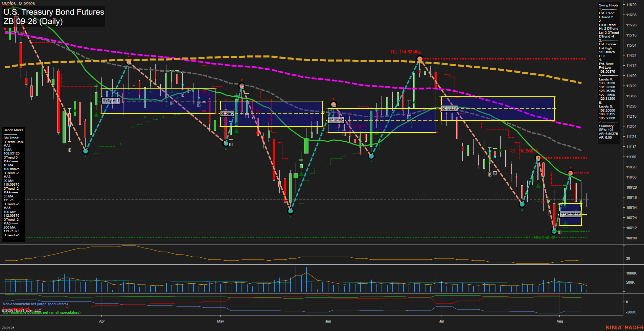Open the ZB 09-26 tab at bottom left
This screenshot has height=331, width=644.
coord(8,328)
